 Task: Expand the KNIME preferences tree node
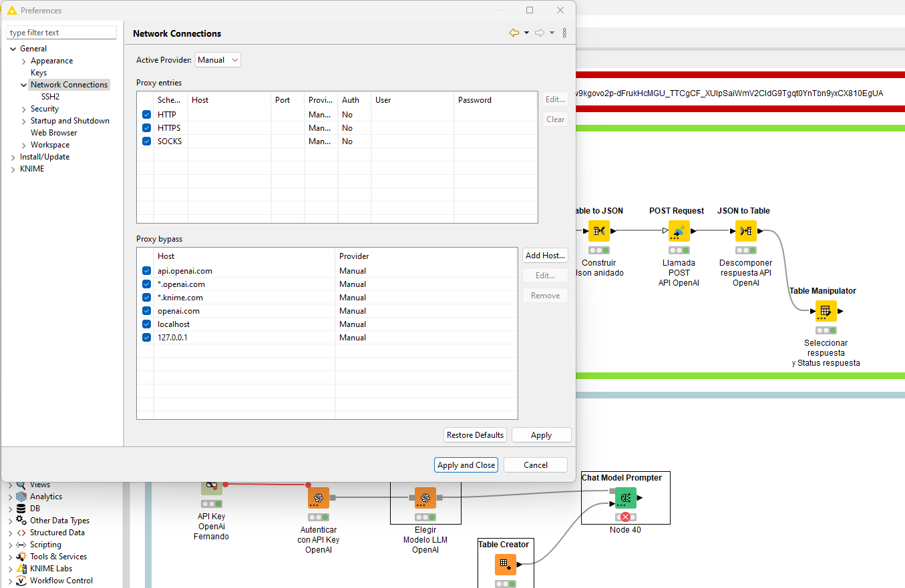[x=13, y=169]
